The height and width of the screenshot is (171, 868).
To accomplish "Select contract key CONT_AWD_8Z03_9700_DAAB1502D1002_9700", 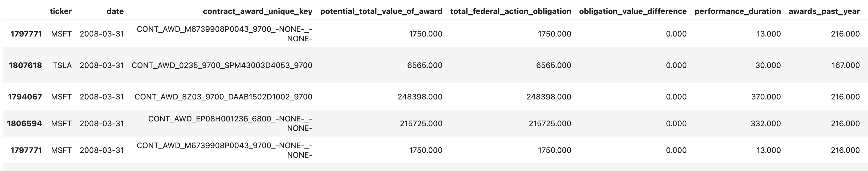I will (x=224, y=97).
